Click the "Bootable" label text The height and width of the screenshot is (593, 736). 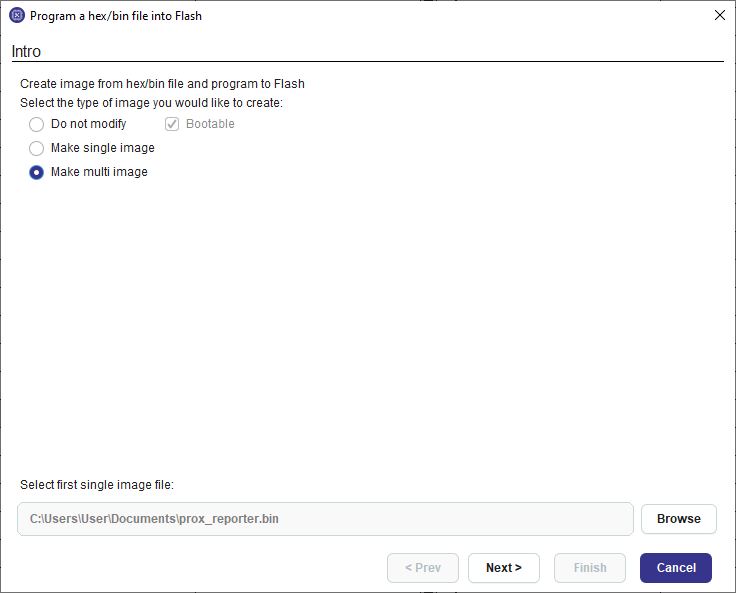pyautogui.click(x=210, y=124)
